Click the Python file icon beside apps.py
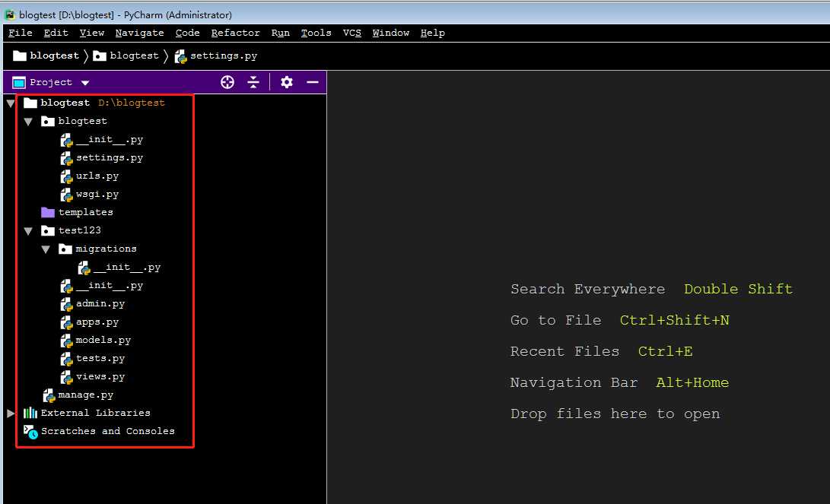 click(x=66, y=322)
